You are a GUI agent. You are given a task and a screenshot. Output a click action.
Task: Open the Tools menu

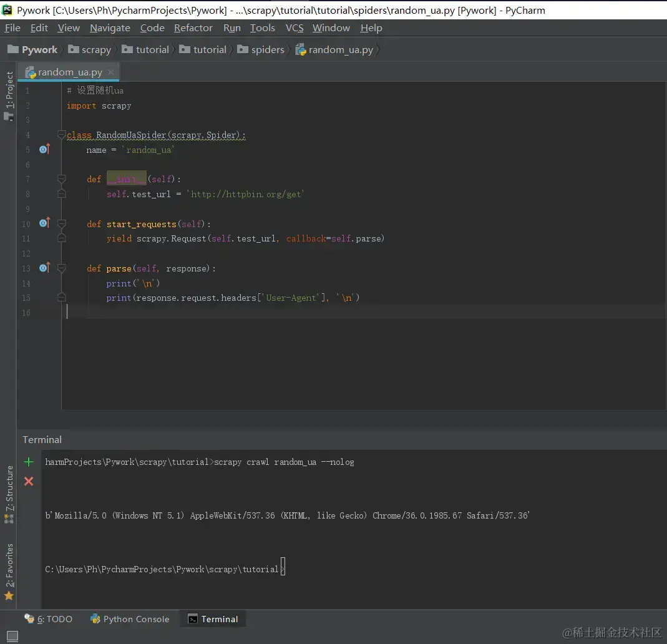(263, 28)
